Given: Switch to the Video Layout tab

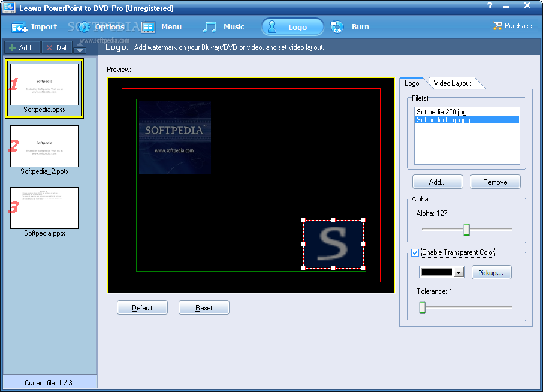Looking at the screenshot, I should coord(452,83).
